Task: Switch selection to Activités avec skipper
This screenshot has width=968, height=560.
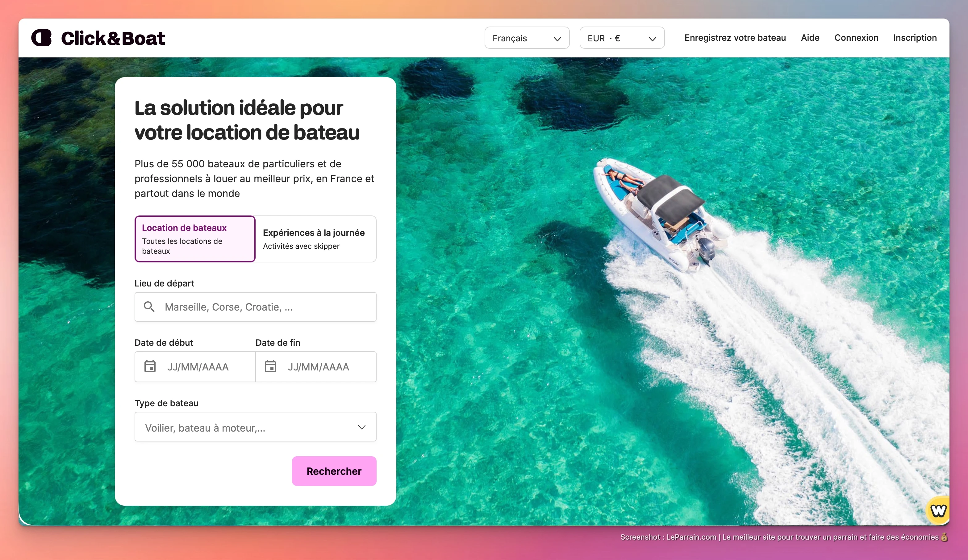Action: (302, 246)
